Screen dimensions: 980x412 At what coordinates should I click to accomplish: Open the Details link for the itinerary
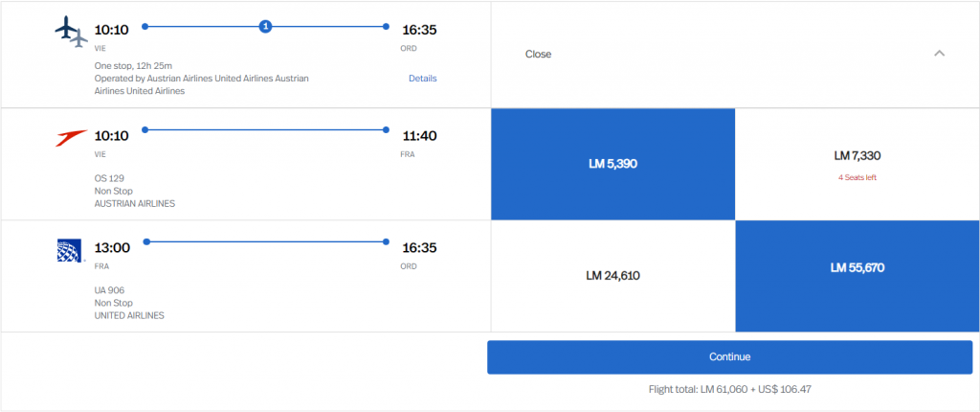[422, 79]
